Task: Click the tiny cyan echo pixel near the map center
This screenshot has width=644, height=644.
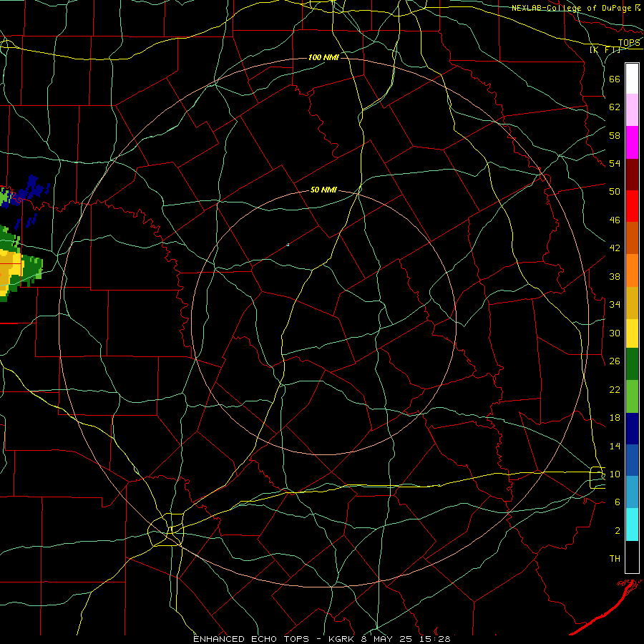Action: pos(288,245)
